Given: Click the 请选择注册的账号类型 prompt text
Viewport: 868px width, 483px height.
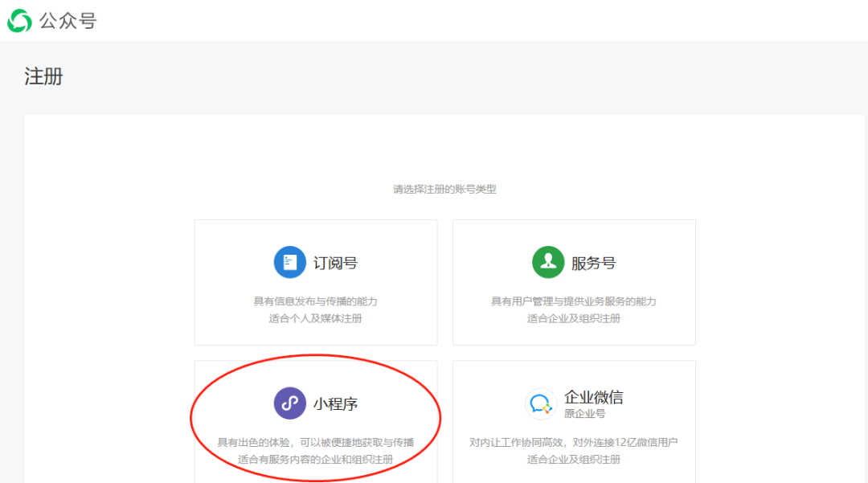Looking at the screenshot, I should [x=444, y=189].
